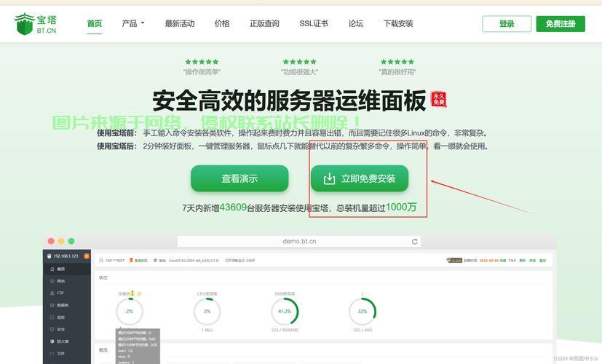Click the 查看演示 button
Image resolution: width=602 pixels, height=364 pixels.
coord(239,178)
